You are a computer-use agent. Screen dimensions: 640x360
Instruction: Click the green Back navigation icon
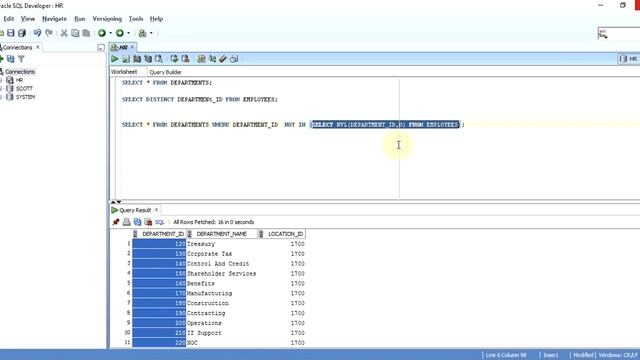[102, 33]
